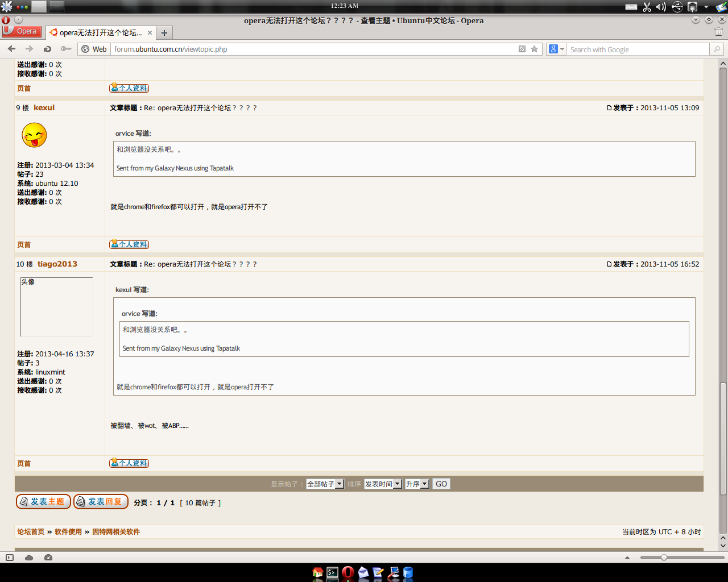Viewport: 728px width, 582px height.
Task: Open the 发表时间 sort dropdown
Action: click(383, 484)
